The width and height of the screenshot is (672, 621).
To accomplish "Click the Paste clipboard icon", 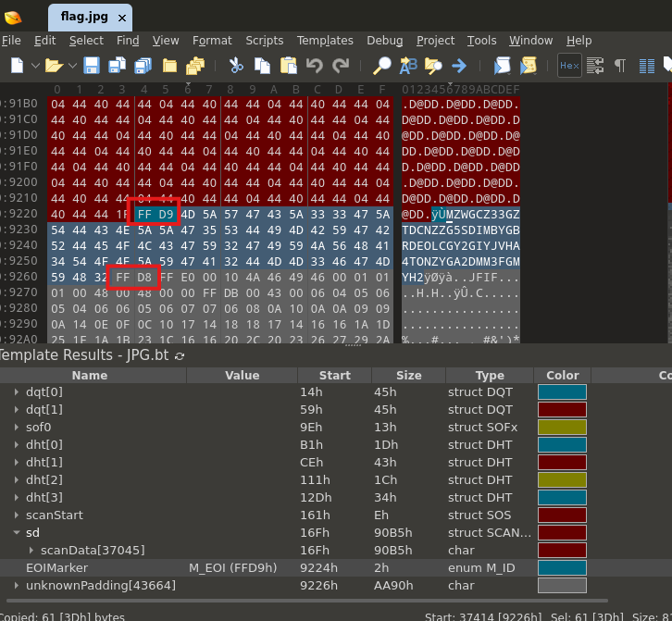I will pos(289,66).
